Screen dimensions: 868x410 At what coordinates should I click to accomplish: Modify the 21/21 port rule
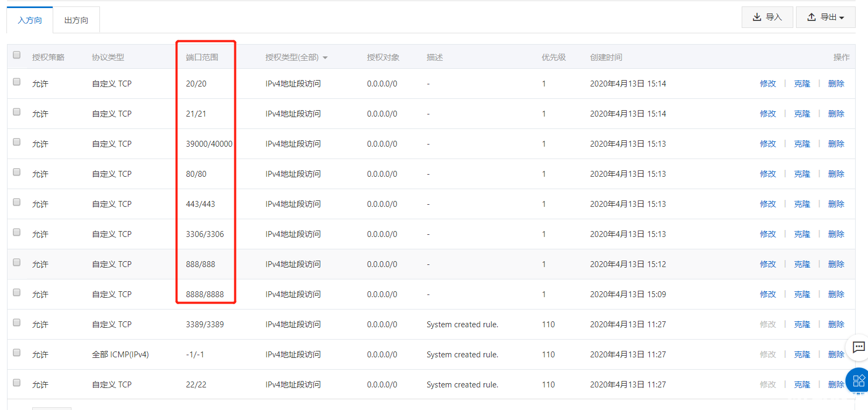point(768,113)
